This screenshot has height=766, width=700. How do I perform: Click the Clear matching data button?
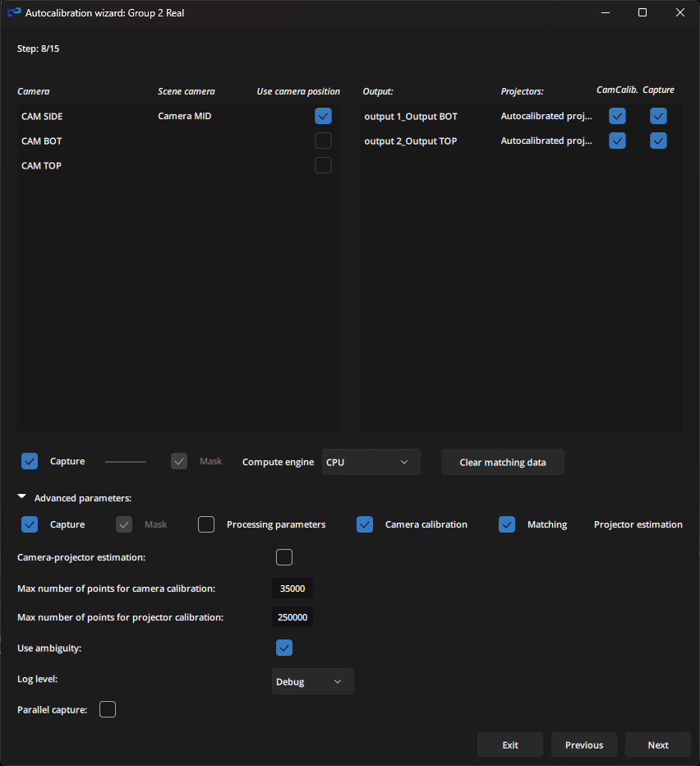(502, 462)
